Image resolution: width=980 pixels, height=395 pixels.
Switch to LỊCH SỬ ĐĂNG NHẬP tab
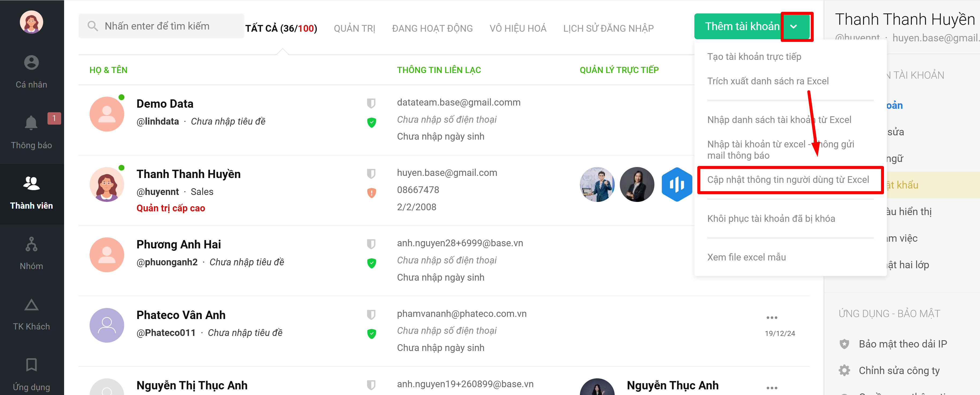(608, 28)
